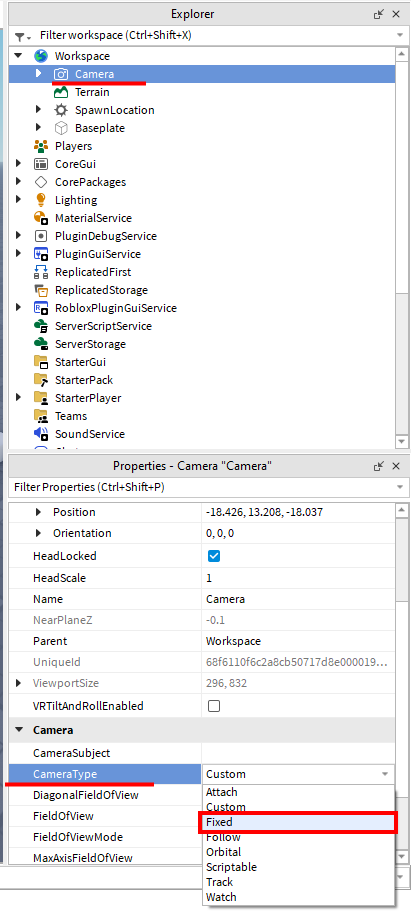The image size is (411, 922).
Task: Expand the CoreGui node
Action: coord(18,163)
